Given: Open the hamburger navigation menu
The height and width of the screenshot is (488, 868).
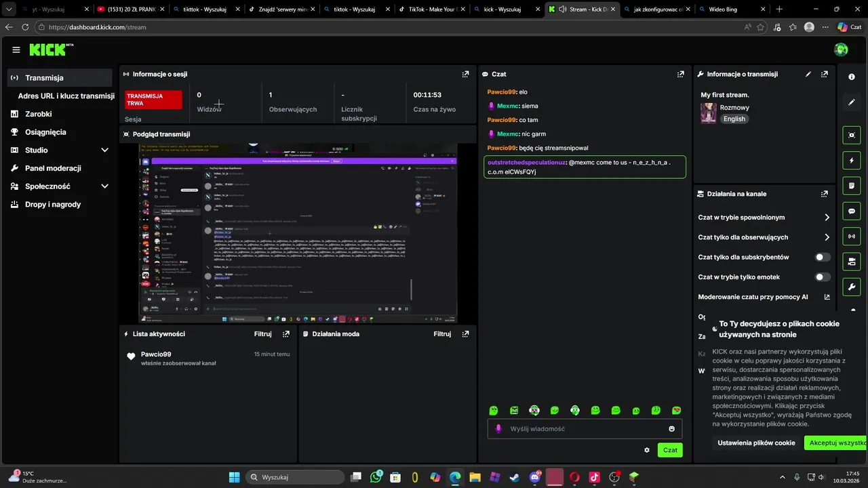Looking at the screenshot, I should (16, 49).
